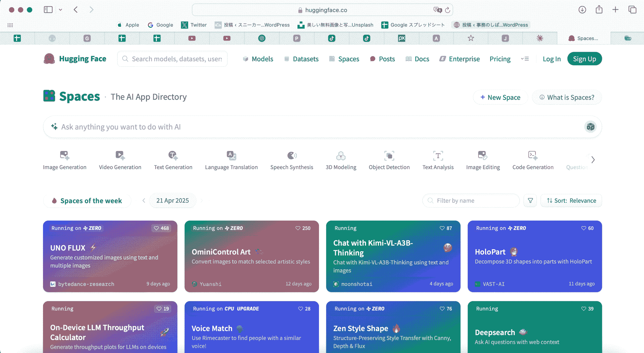Open the Voice Match space card
Screen dimensions: 644x353
click(x=252, y=327)
